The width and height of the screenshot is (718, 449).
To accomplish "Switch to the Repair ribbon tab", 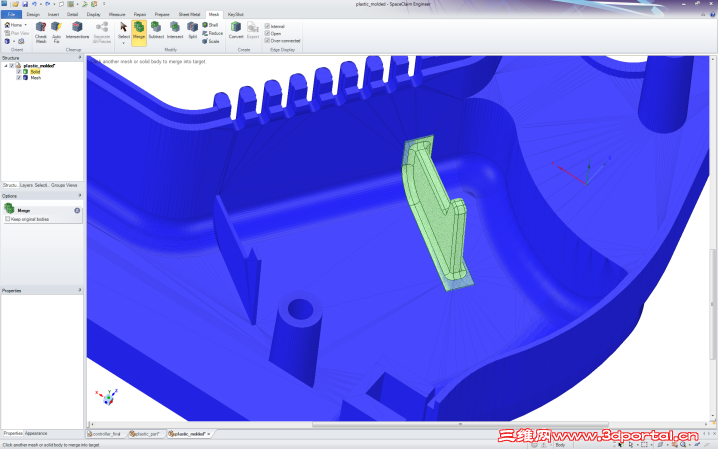I will point(140,14).
